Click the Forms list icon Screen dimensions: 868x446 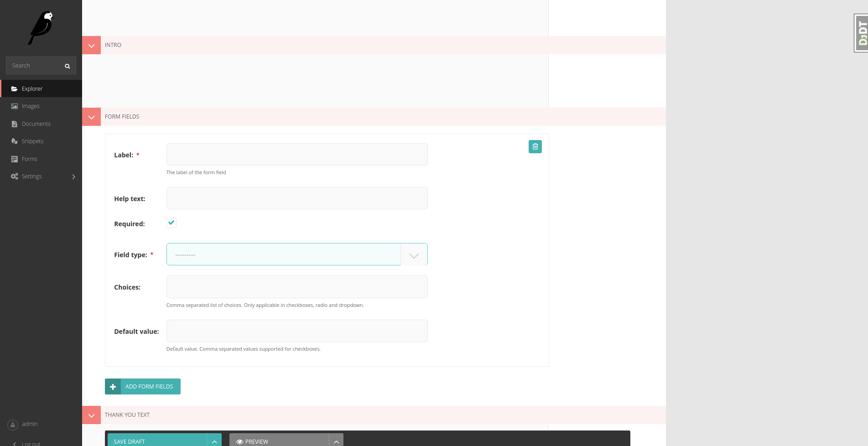15,159
